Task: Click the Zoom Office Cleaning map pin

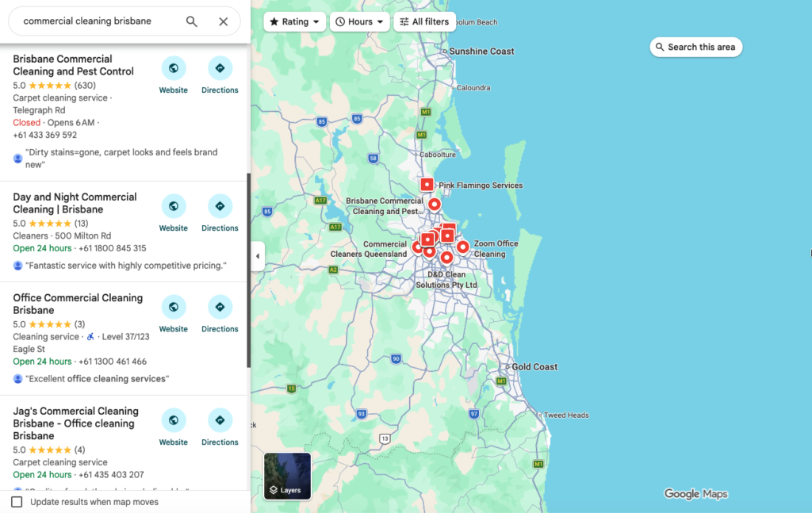Action: pyautogui.click(x=463, y=247)
